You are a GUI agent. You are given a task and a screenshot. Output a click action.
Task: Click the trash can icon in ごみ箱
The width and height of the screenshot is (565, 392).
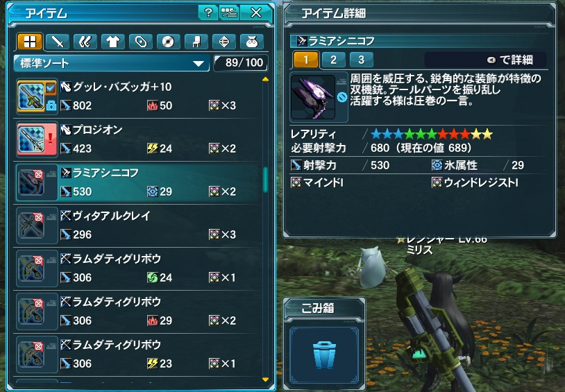point(324,356)
